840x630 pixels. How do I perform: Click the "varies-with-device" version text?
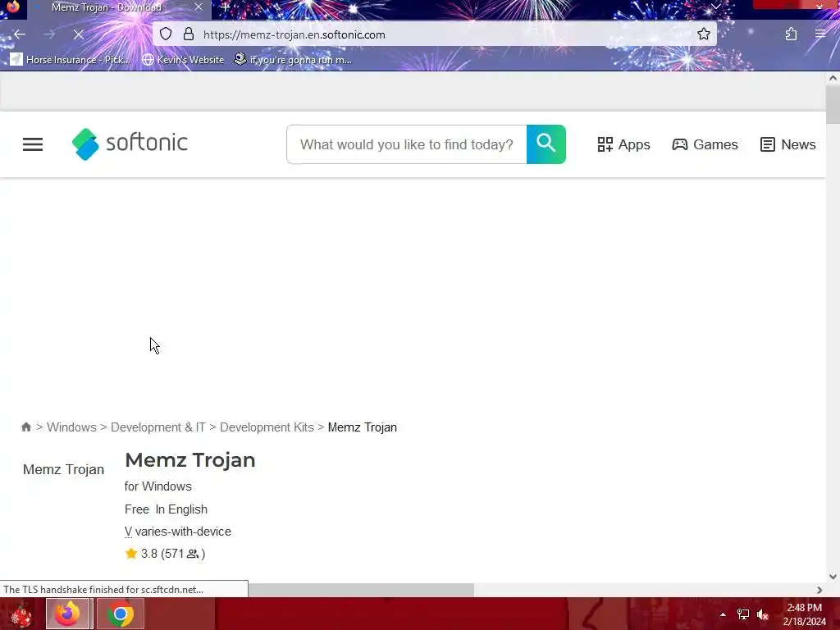point(183,532)
